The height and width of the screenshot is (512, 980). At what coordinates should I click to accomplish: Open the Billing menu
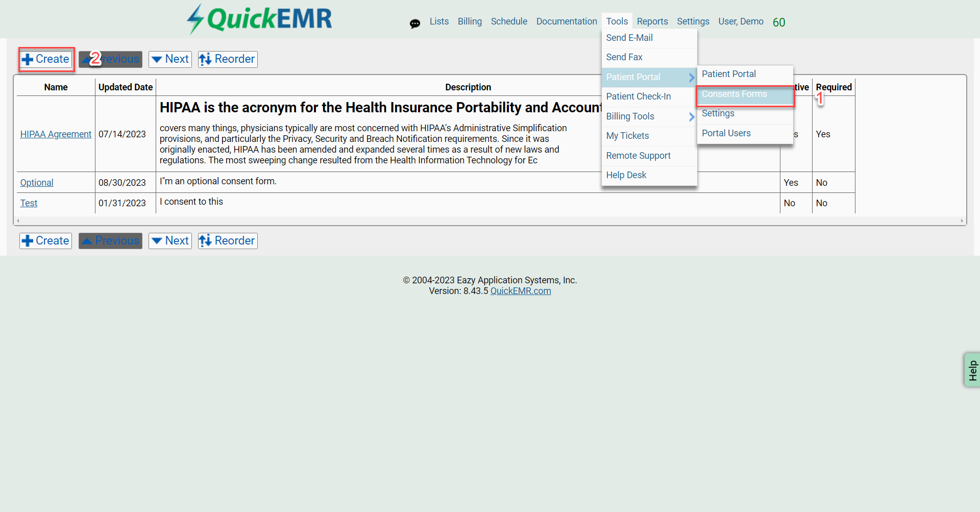click(470, 21)
